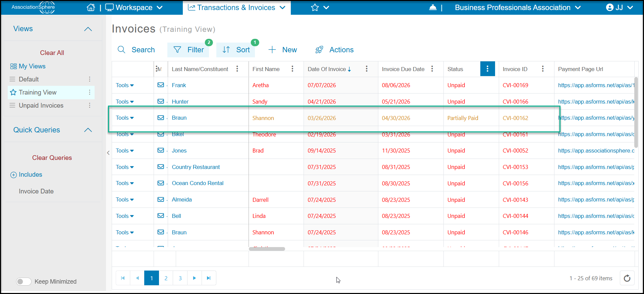
Task: Collapse the Quick Queries section
Action: coord(88,130)
